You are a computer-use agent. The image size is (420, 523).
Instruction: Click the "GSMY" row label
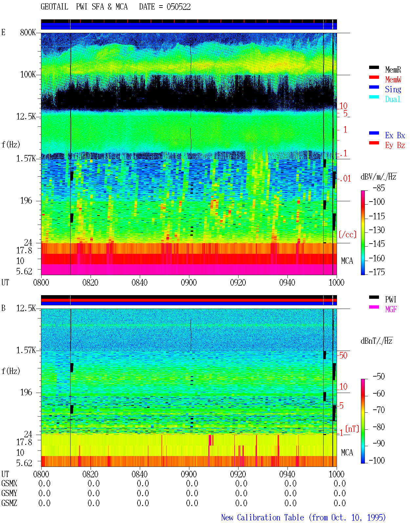tap(9, 493)
